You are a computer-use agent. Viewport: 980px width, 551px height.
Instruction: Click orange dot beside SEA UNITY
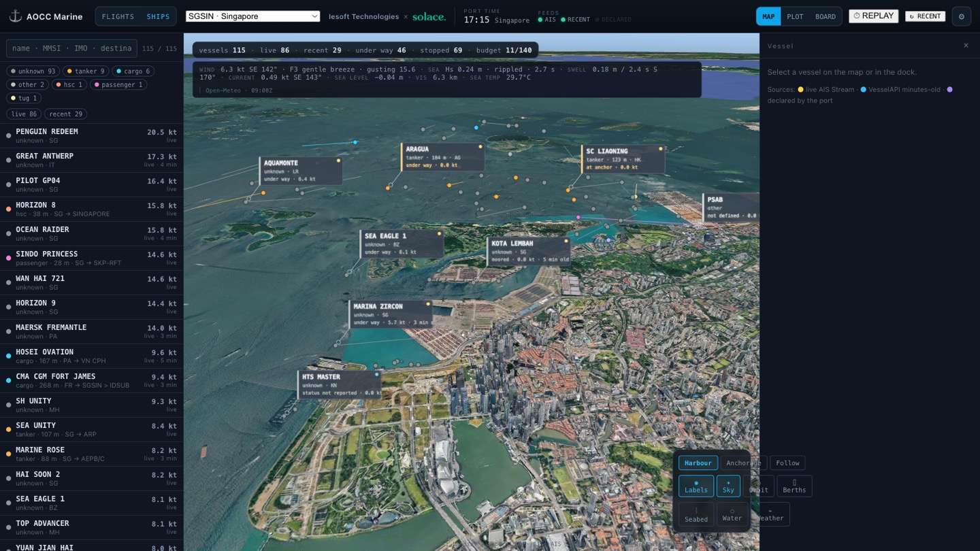click(x=8, y=430)
